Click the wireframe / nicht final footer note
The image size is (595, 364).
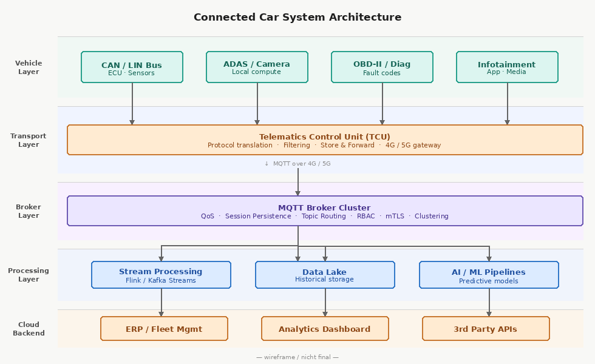pos(297,357)
